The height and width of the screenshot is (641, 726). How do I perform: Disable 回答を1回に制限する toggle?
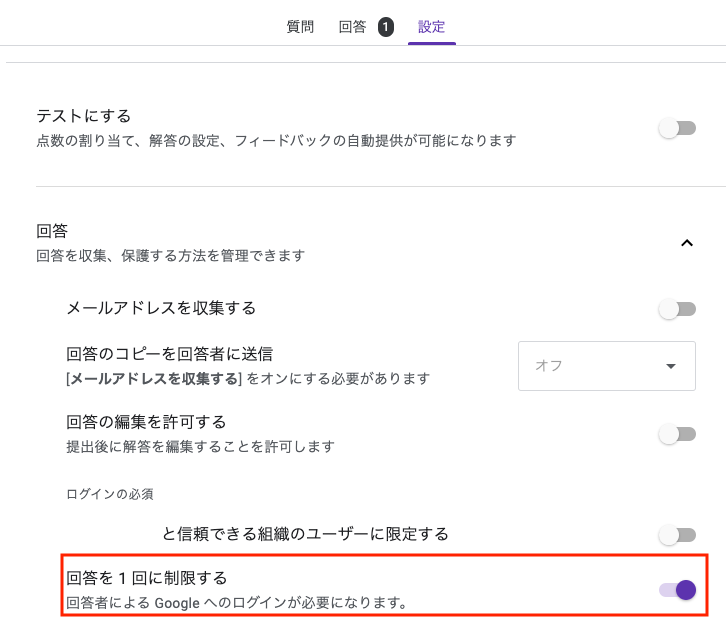click(677, 590)
